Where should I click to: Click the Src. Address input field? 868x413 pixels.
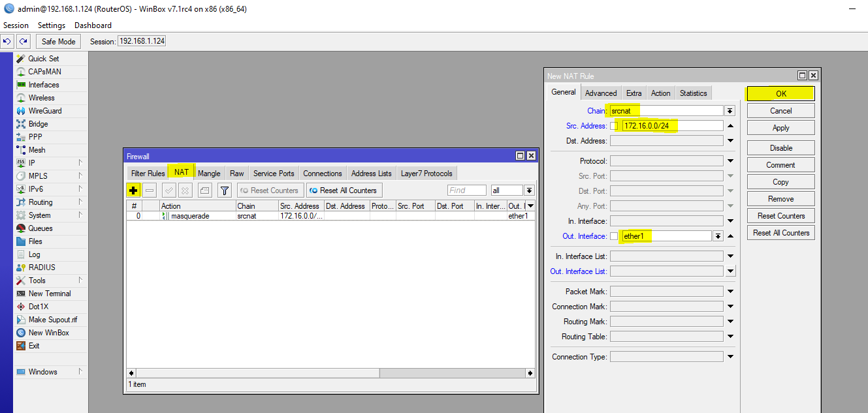(x=671, y=126)
